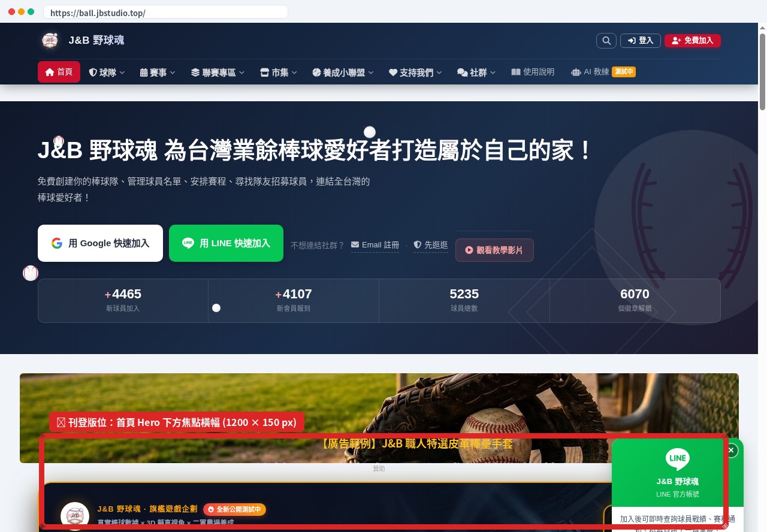Close the LINE official account popup
This screenshot has height=532, width=767.
(731, 450)
